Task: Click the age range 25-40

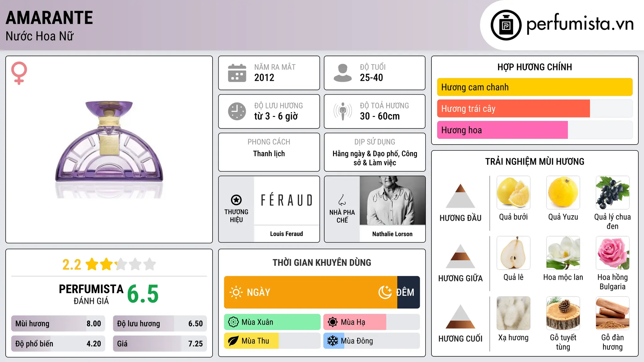Action: (x=371, y=78)
